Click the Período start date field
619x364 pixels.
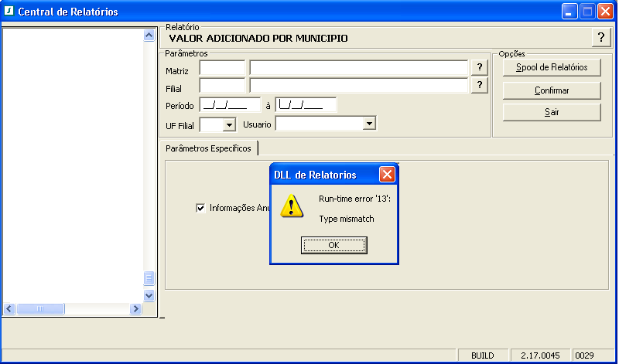[230, 105]
